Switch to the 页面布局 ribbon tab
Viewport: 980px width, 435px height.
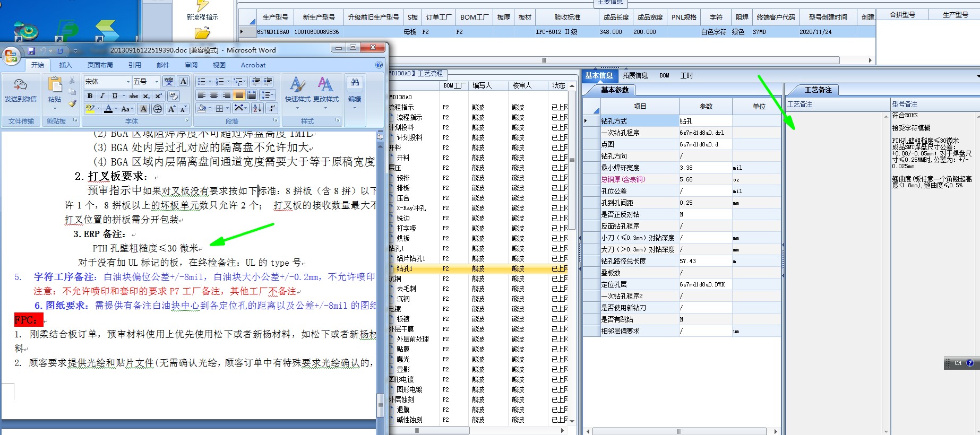click(100, 65)
